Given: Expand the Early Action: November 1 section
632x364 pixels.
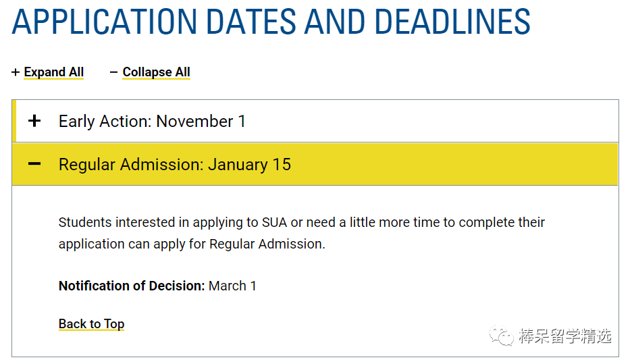Looking at the screenshot, I should point(315,121).
